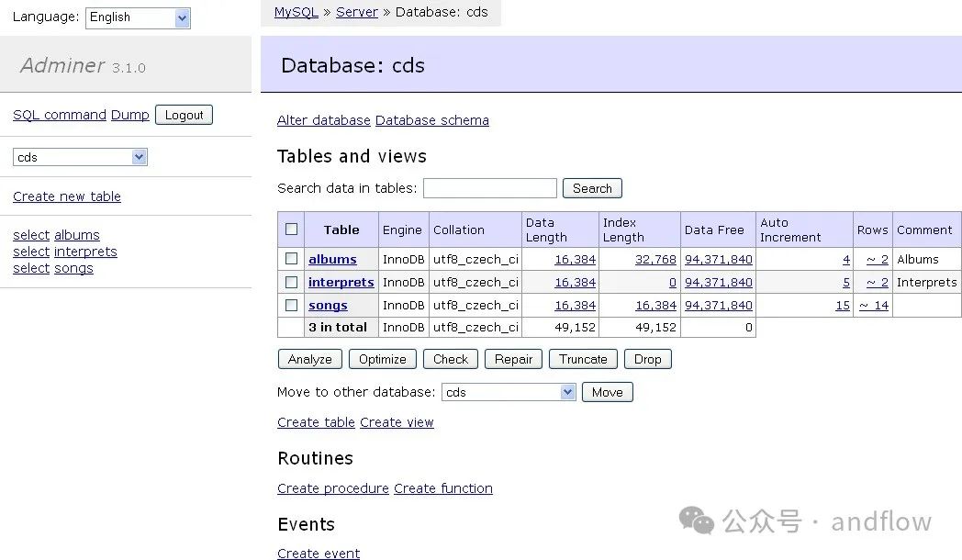Click the Search button
The height and width of the screenshot is (560, 962).
pos(592,188)
